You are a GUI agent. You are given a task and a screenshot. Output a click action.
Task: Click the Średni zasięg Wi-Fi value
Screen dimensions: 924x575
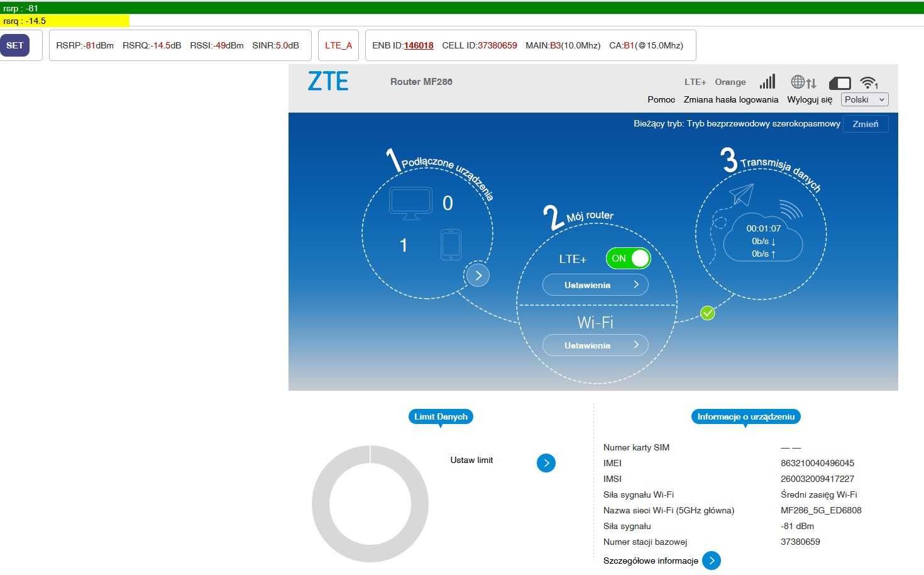click(x=819, y=494)
